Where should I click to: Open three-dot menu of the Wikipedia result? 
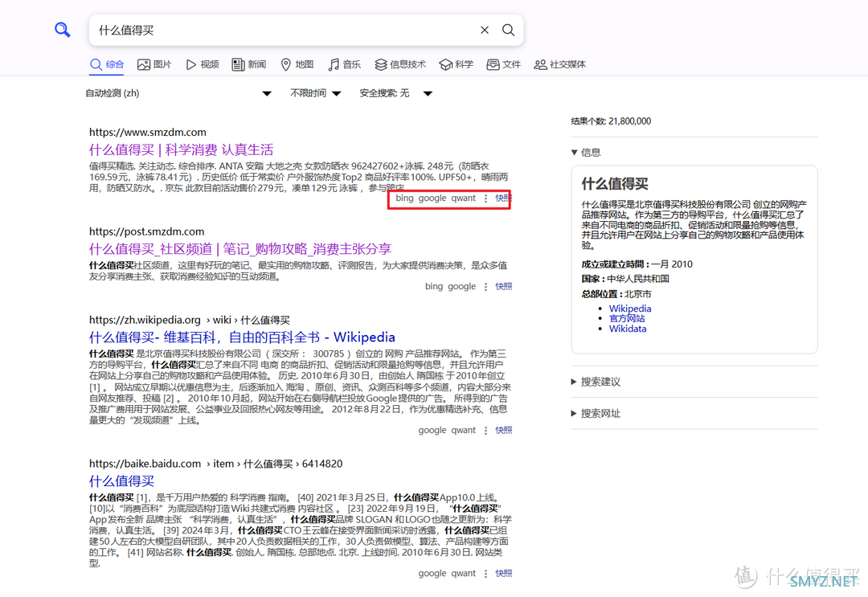485,431
